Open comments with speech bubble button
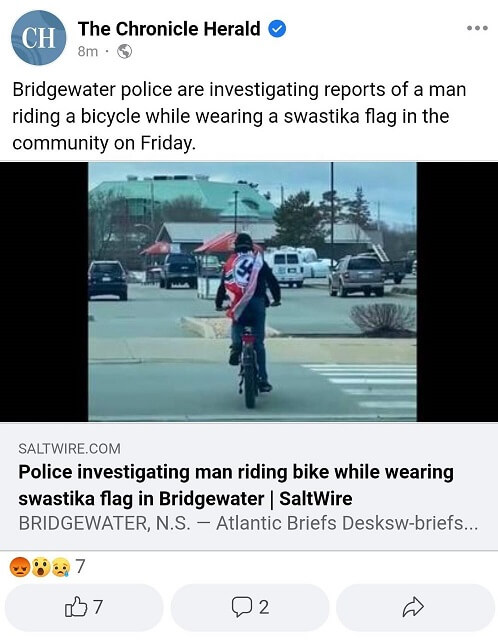This screenshot has height=640, width=498. coord(250,607)
